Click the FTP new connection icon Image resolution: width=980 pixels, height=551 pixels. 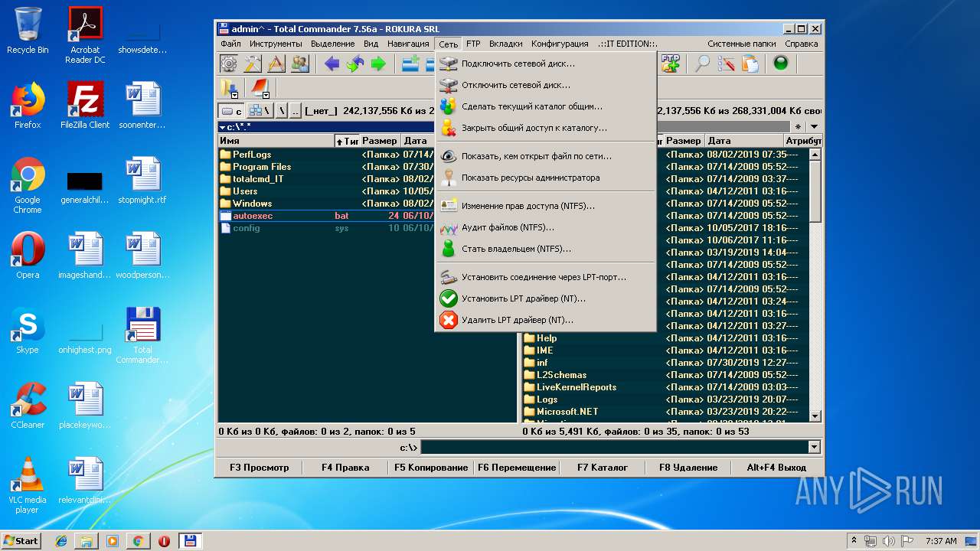(670, 64)
